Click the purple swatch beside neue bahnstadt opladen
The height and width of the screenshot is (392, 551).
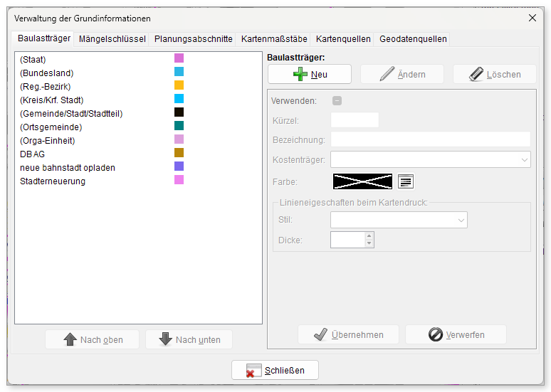(179, 166)
